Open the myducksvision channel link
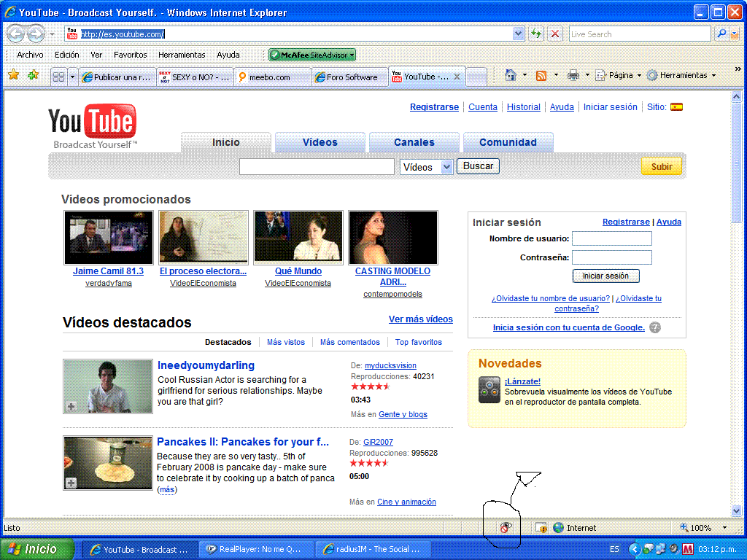747x560 pixels. 391,365
